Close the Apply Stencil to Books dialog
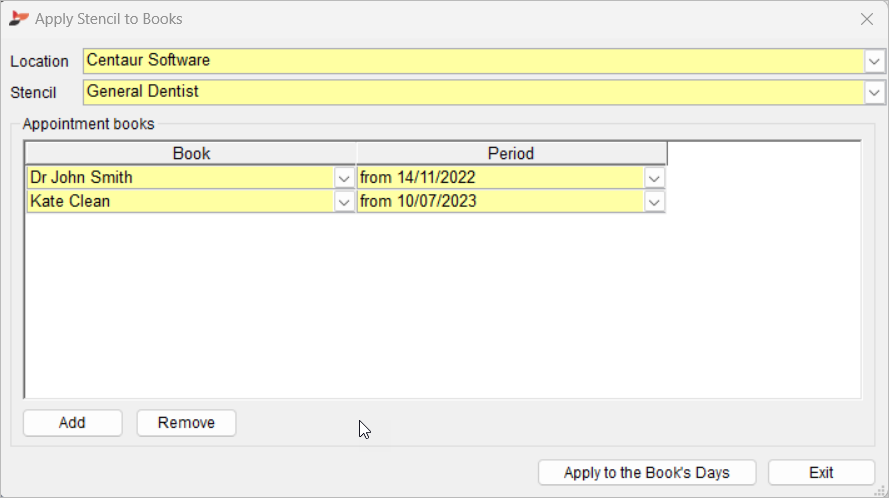 866,19
